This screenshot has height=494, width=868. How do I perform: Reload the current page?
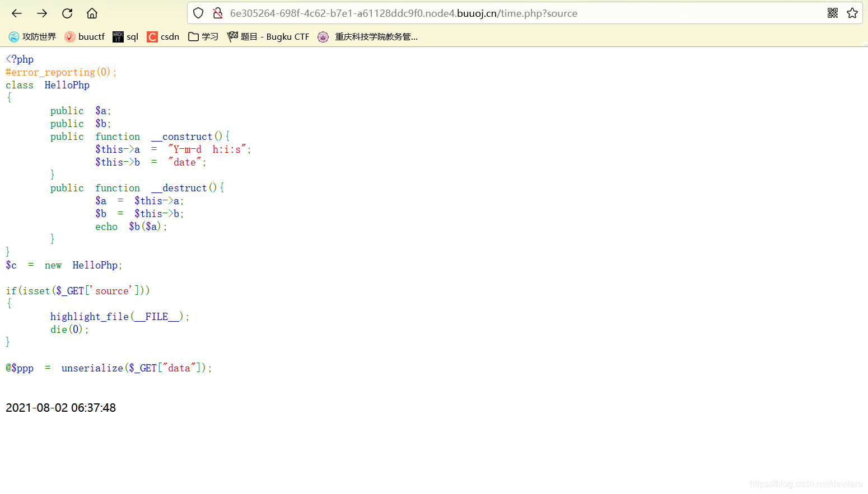click(67, 13)
